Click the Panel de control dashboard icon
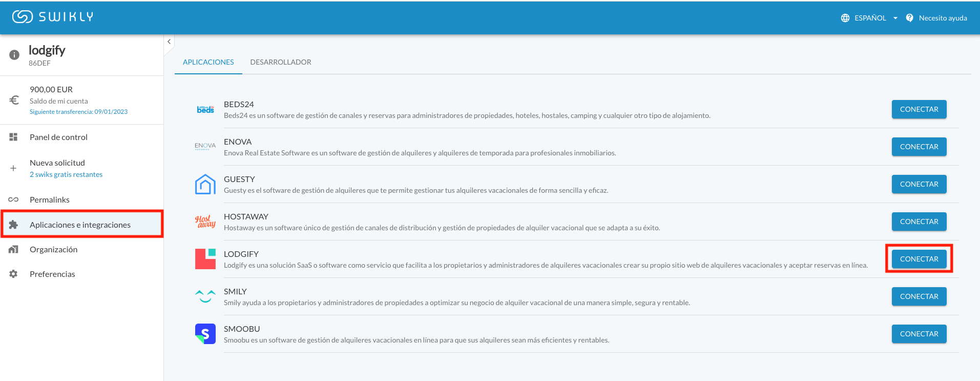This screenshot has height=381, width=980. pos(14,137)
